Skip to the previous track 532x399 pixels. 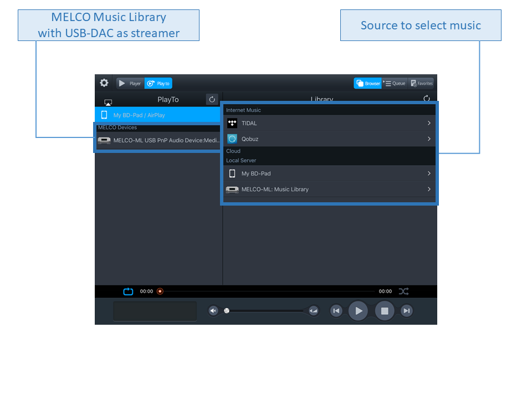336,311
